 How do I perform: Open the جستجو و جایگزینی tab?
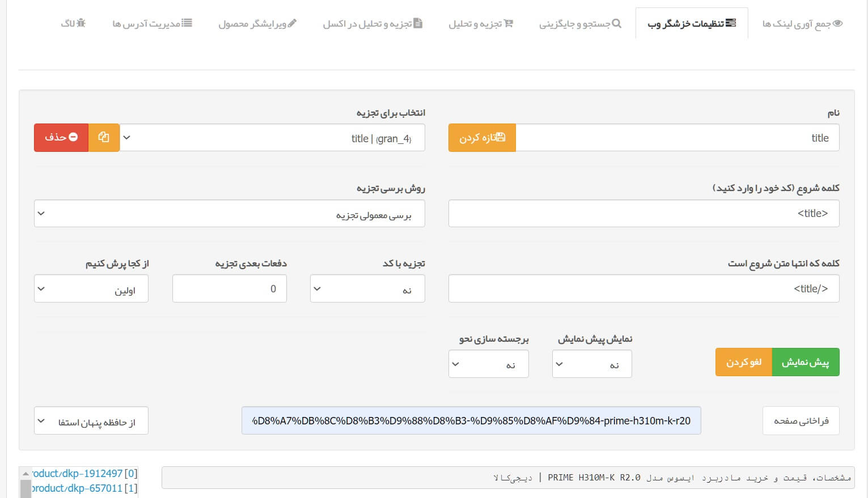click(580, 23)
